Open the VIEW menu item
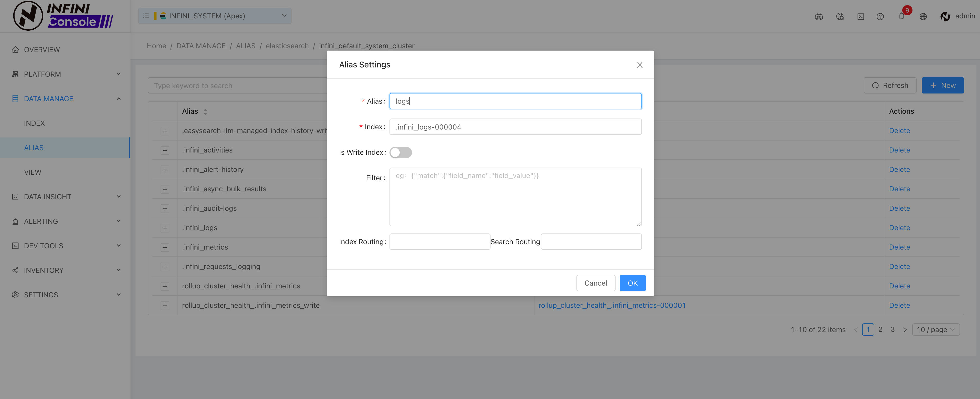 click(x=33, y=172)
